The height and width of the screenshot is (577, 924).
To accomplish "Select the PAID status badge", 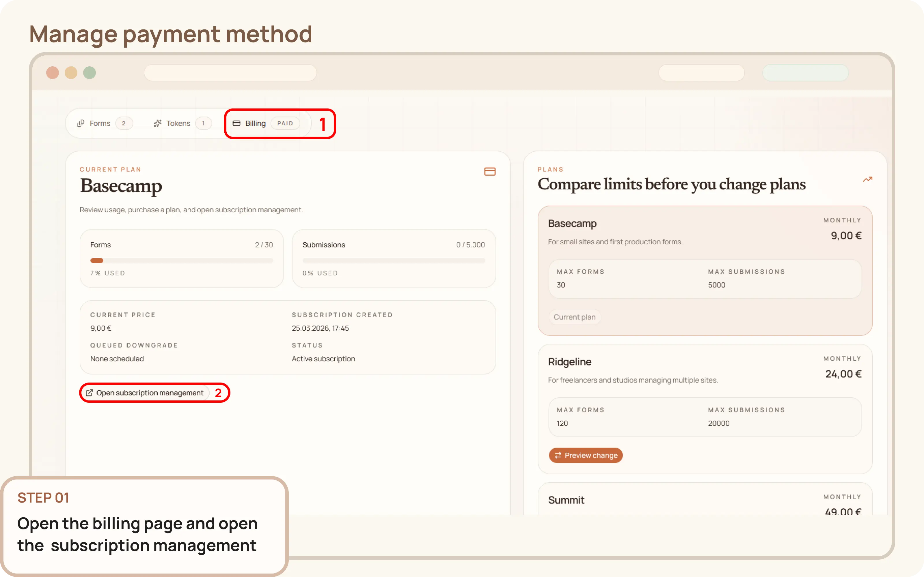I will (285, 123).
